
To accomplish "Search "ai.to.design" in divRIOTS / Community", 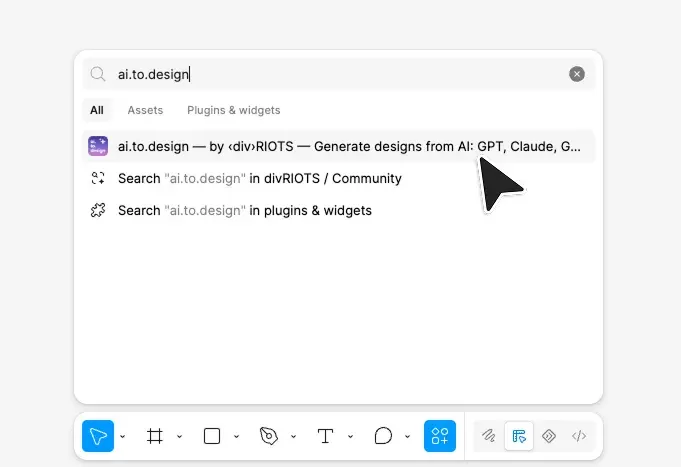I will coord(339,179).
